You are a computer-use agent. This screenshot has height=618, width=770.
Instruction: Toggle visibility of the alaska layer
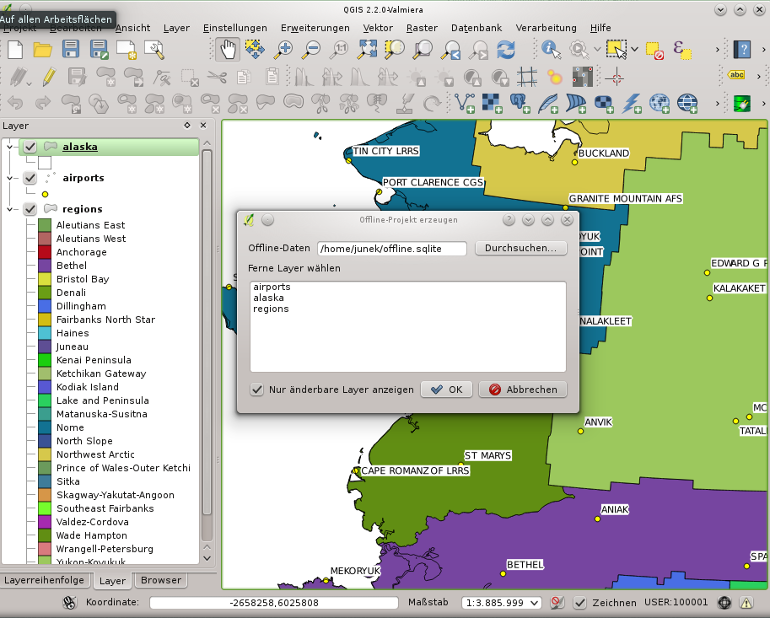click(x=30, y=147)
